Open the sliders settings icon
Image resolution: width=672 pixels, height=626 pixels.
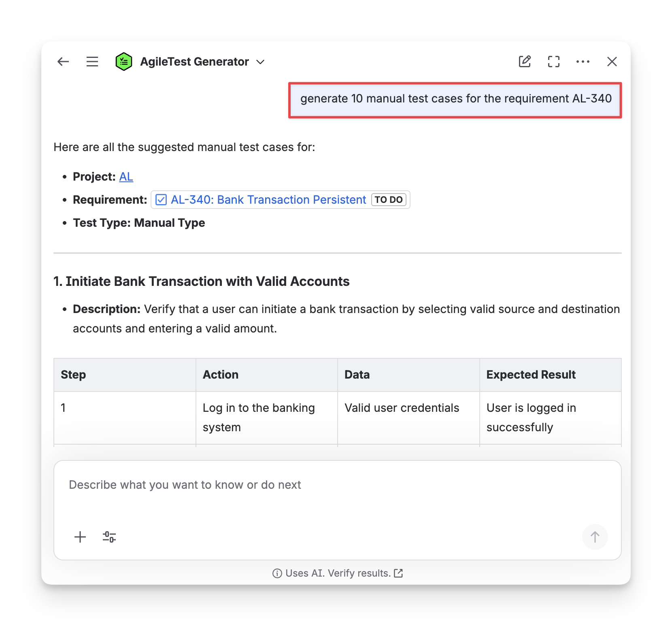pyautogui.click(x=109, y=537)
